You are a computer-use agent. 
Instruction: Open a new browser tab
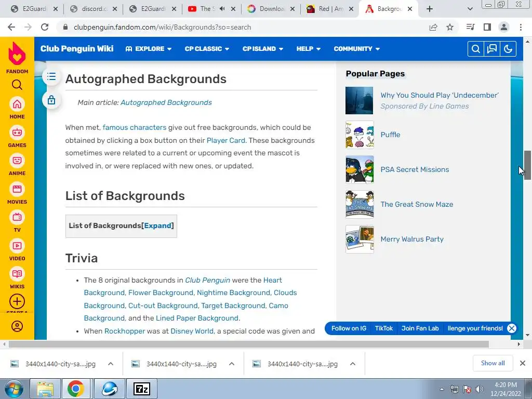[430, 9]
